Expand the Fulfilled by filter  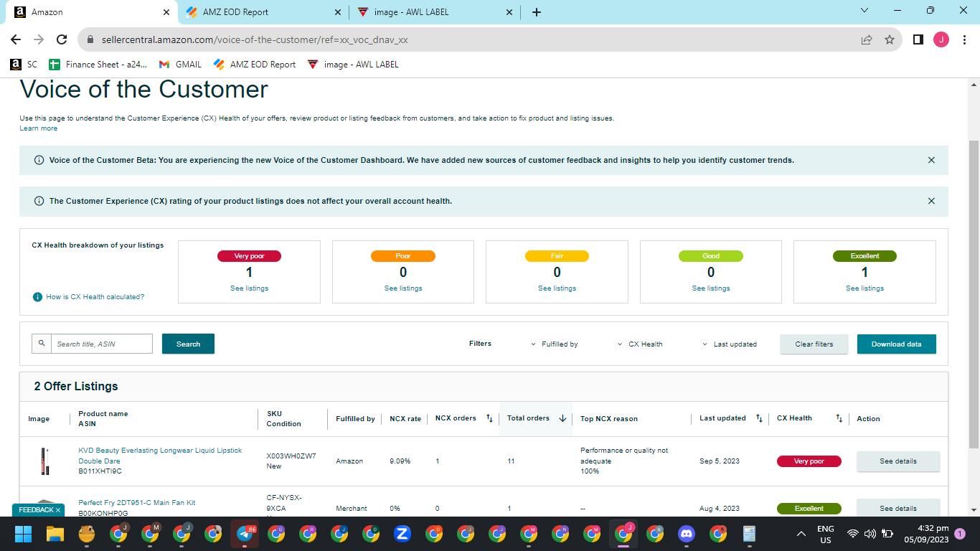(x=555, y=344)
